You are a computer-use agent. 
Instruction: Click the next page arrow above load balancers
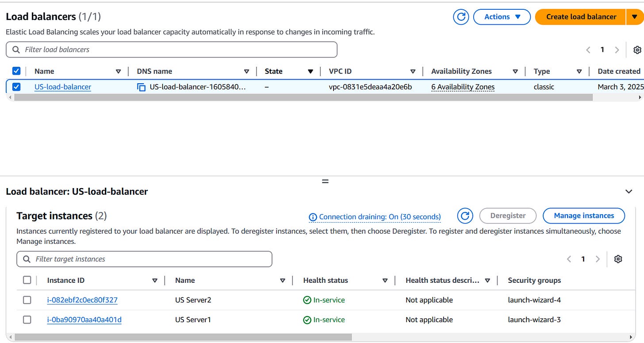coord(617,50)
